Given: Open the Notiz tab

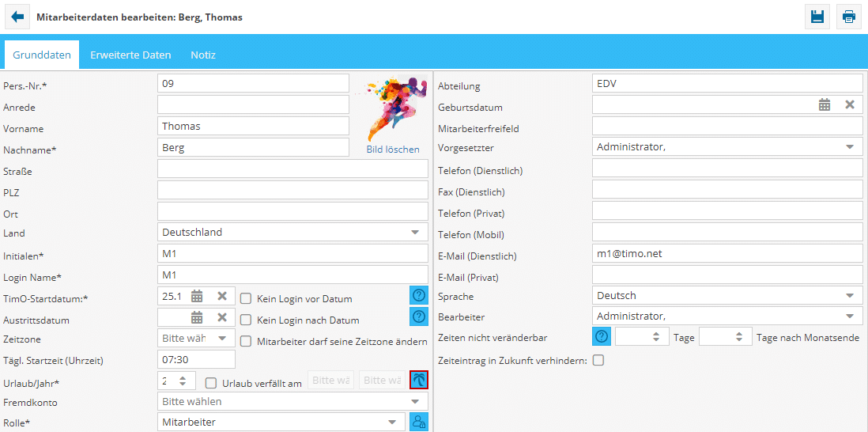Looking at the screenshot, I should (203, 55).
